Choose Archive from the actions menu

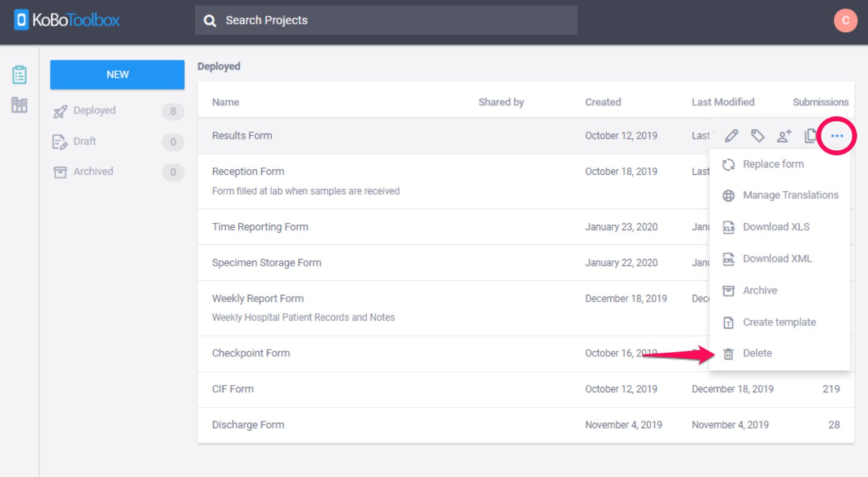tap(760, 290)
